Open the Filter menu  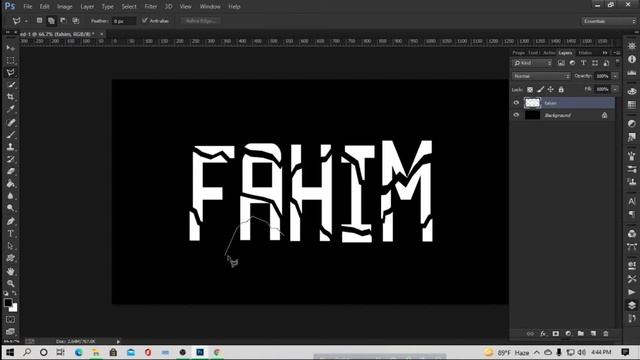(151, 7)
